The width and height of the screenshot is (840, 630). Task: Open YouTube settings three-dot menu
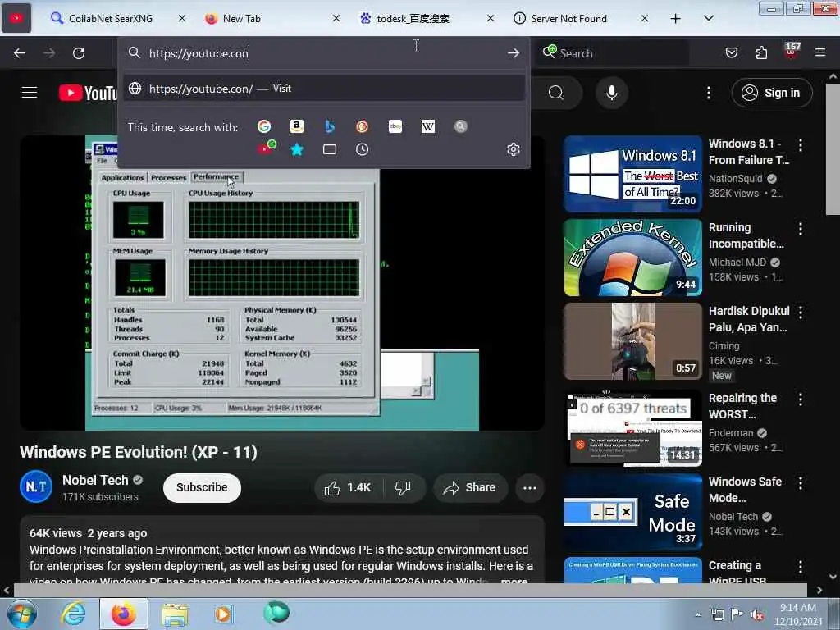pos(708,93)
